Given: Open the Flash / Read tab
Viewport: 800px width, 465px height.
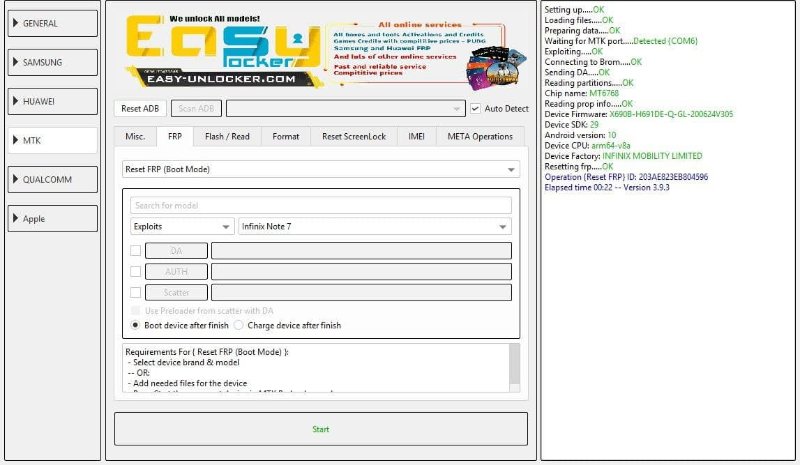Looking at the screenshot, I should 227,137.
